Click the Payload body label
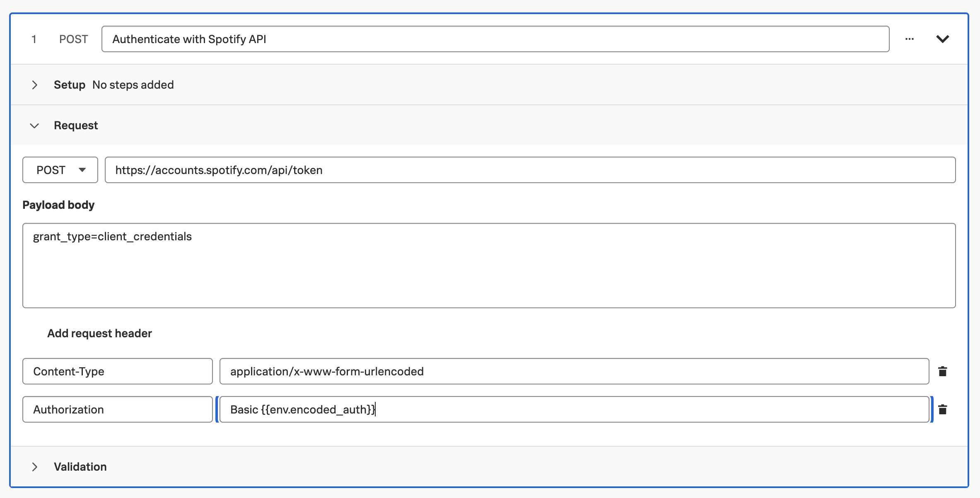 (x=58, y=204)
